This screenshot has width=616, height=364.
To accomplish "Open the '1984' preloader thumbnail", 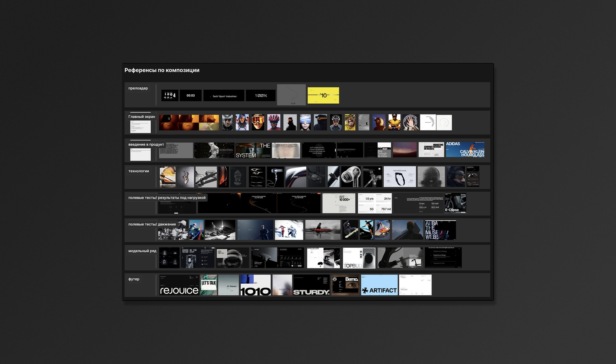I will tap(170, 95).
